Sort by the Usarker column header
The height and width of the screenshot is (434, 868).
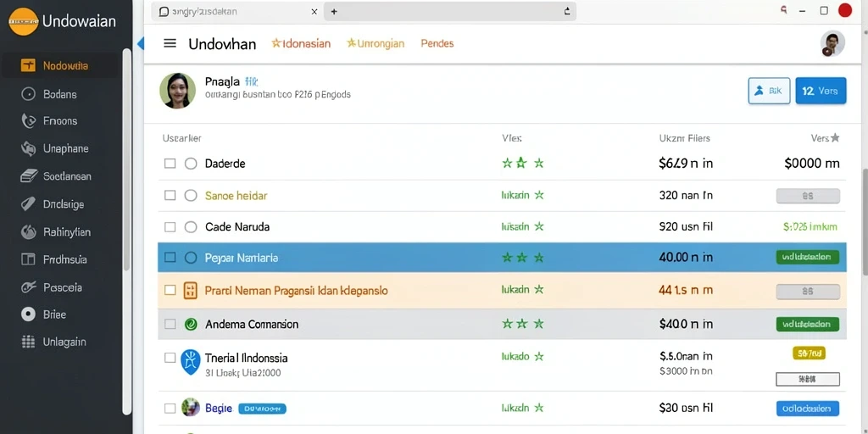[x=181, y=138]
